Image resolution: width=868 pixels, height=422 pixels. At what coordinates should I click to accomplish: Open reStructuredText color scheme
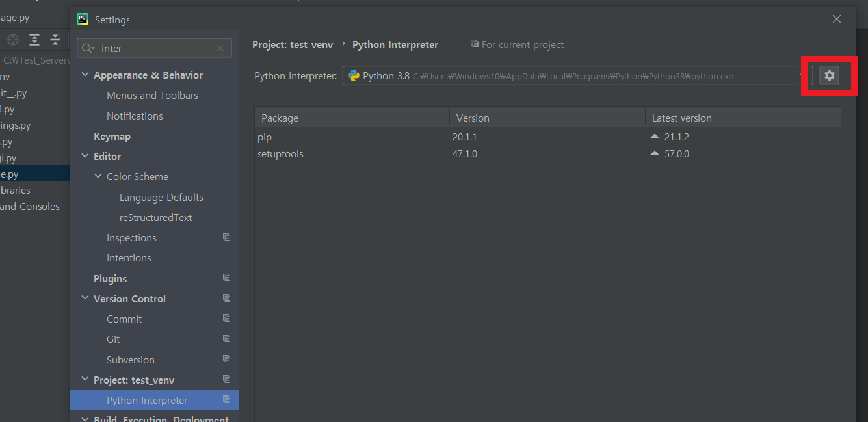point(155,217)
